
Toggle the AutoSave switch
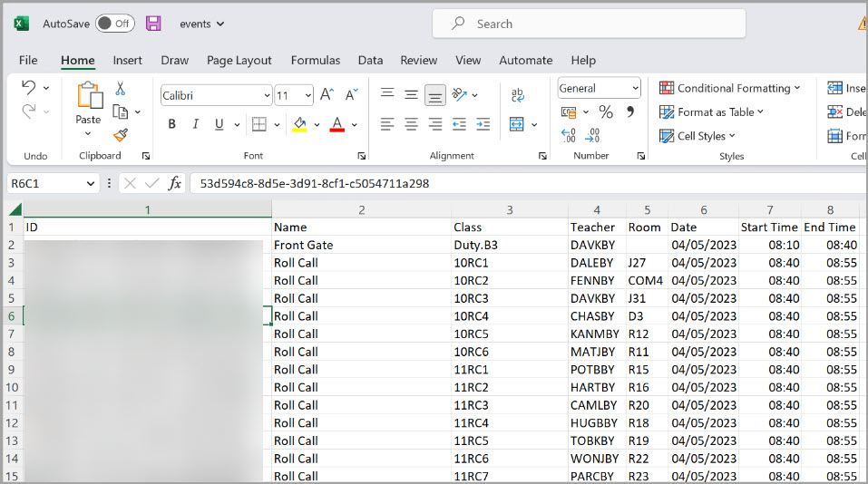[x=114, y=24]
